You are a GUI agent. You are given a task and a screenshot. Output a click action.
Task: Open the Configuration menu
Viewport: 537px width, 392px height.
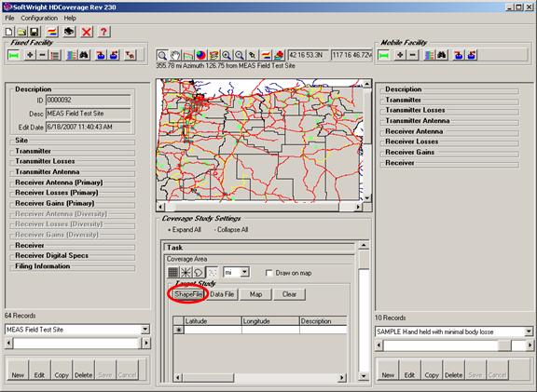39,18
